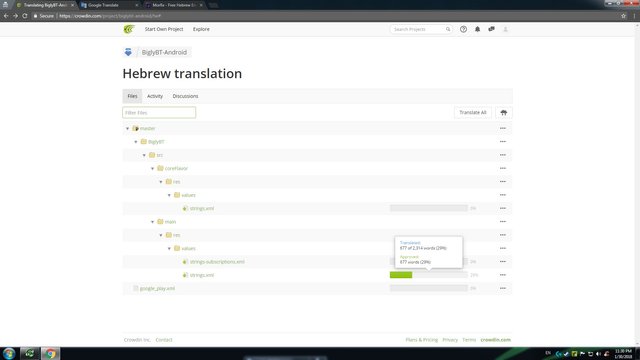
Task: Click the progress bar for google_play.xml
Action: pyautogui.click(x=429, y=288)
